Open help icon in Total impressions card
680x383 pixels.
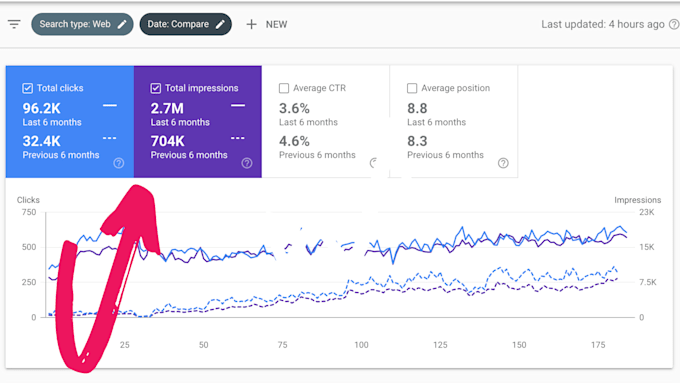point(247,163)
